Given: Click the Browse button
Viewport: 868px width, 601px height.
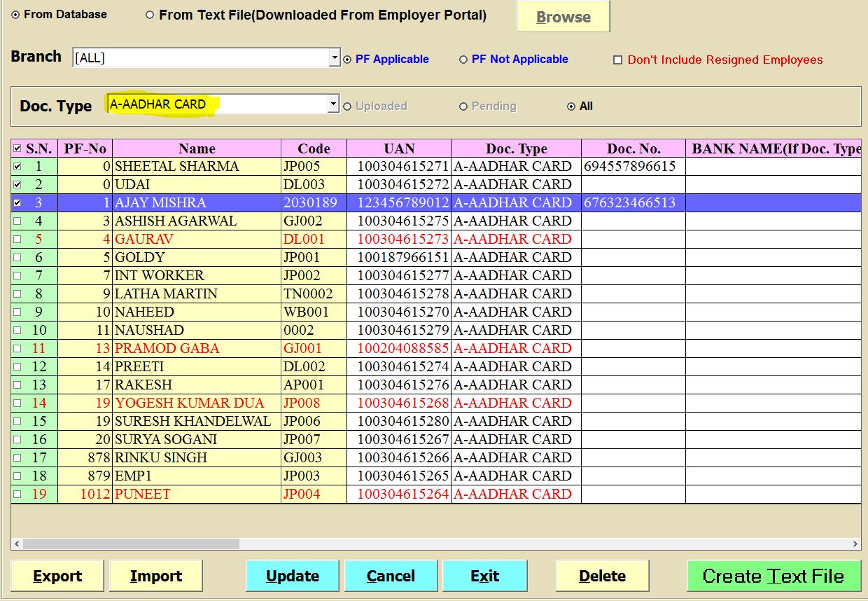Looking at the screenshot, I should [x=563, y=17].
